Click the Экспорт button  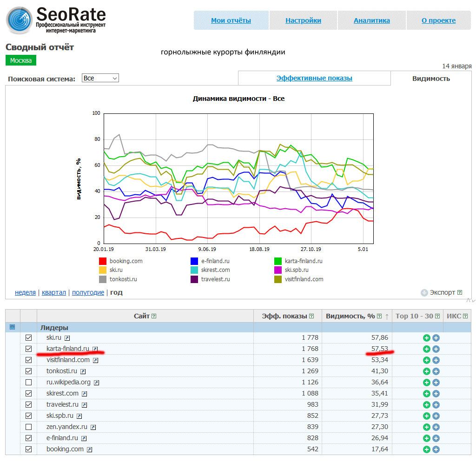click(x=438, y=293)
